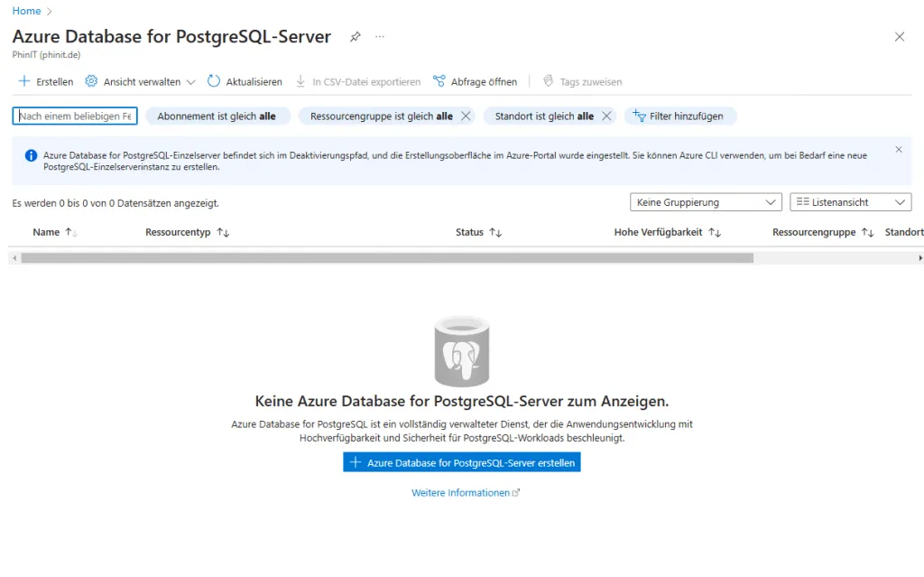Click the Erstellen plus toolbar button

point(46,81)
